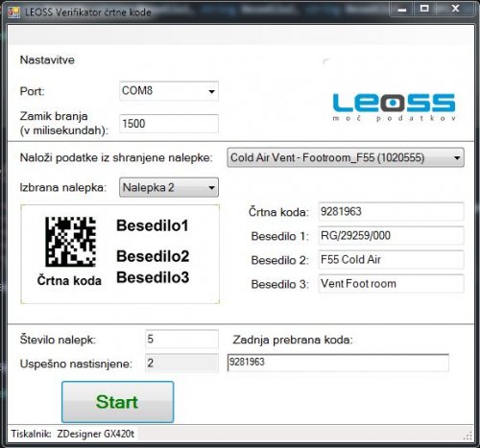Click the Črtna koda input field
480x448 pixels.
tap(391, 212)
